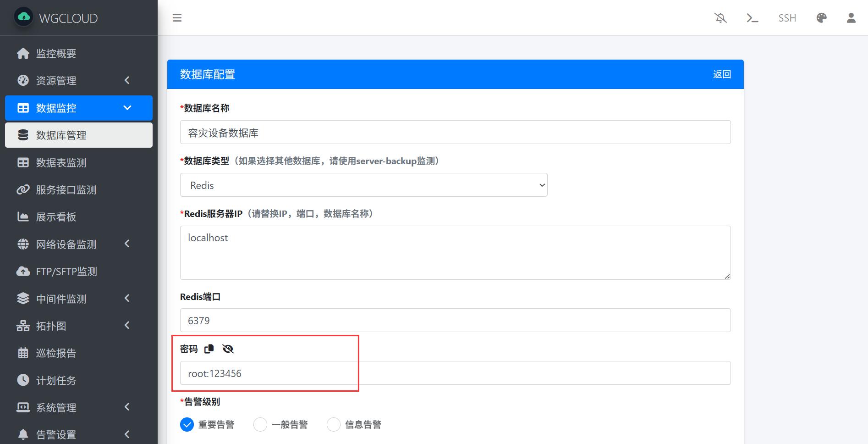868x444 pixels.
Task: Click the cloud upload icon beside FTP/SFTP监测
Action: pyautogui.click(x=23, y=271)
